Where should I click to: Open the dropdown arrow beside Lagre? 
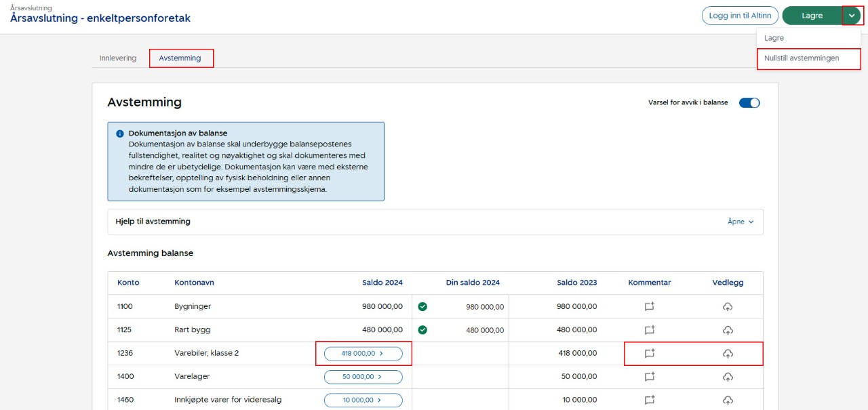(852, 16)
